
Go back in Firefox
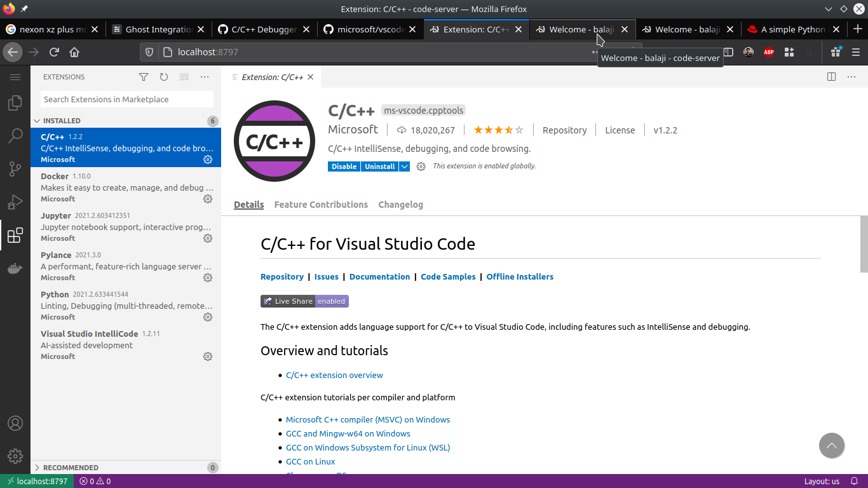13,52
